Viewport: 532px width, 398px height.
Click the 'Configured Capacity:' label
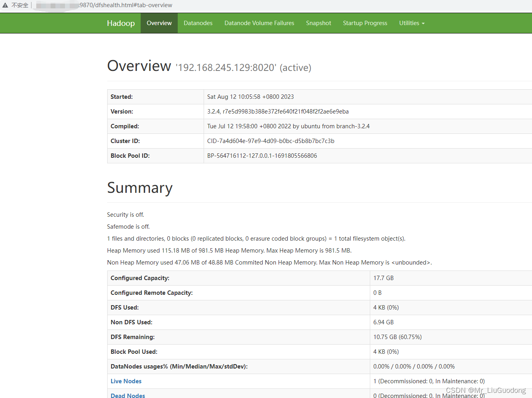click(x=140, y=278)
